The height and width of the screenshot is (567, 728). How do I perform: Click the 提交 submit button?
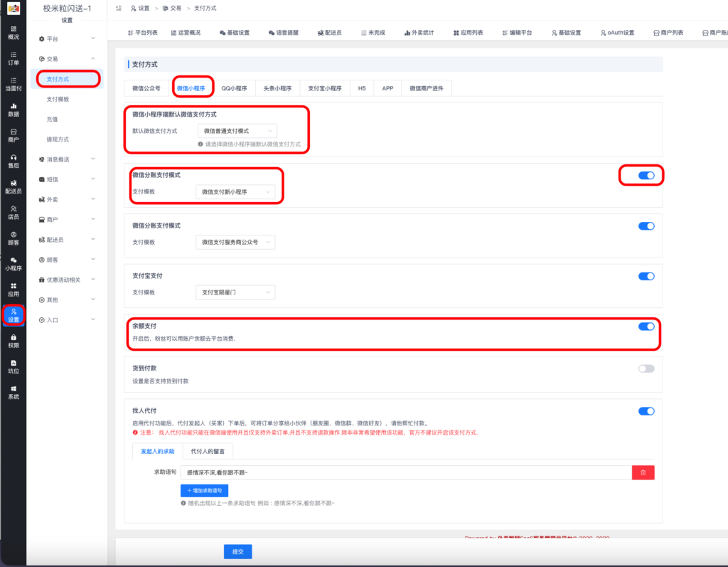pos(237,551)
